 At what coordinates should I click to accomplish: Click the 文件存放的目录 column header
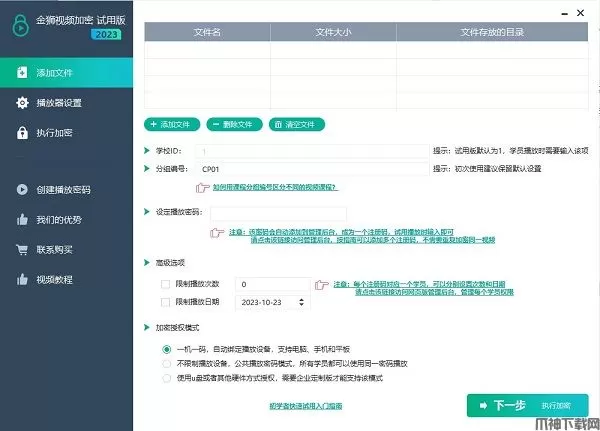[492, 32]
